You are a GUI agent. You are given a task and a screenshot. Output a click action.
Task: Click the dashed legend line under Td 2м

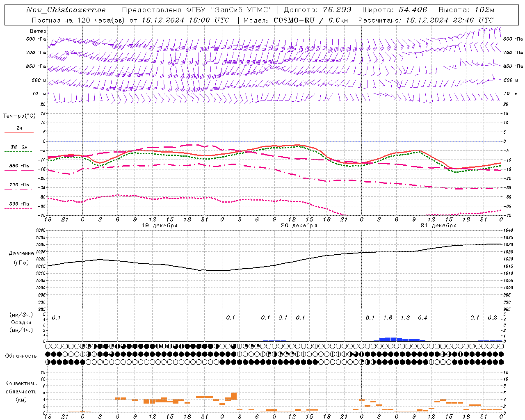pos(19,151)
